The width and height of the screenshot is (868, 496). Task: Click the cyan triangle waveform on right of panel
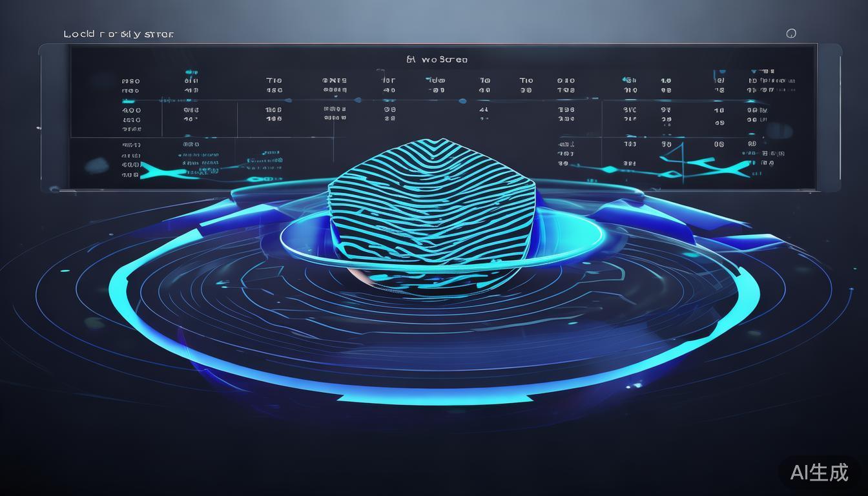[674, 160]
